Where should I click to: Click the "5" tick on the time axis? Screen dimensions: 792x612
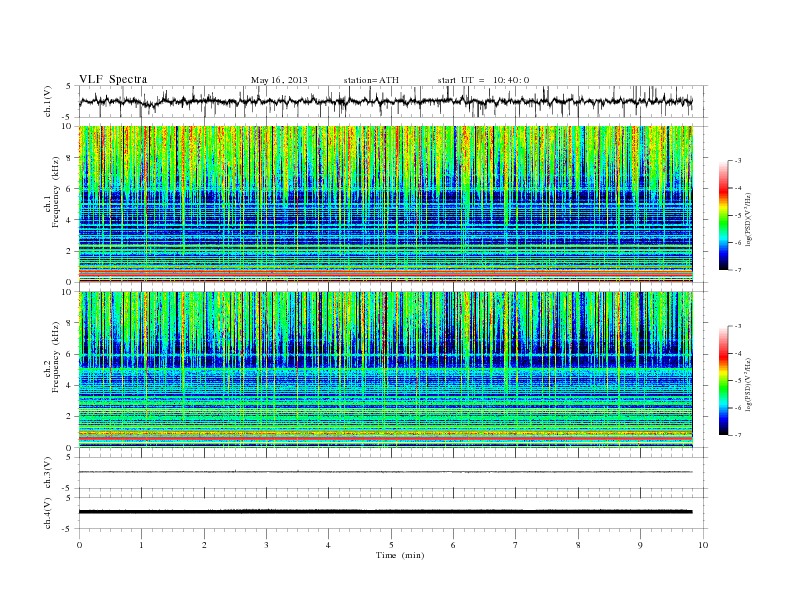pyautogui.click(x=391, y=545)
